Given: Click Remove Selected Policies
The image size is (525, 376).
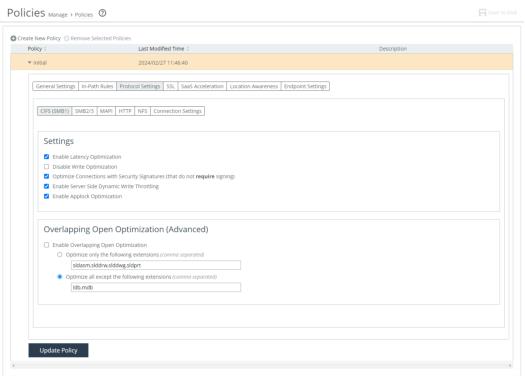Looking at the screenshot, I should [101, 38].
